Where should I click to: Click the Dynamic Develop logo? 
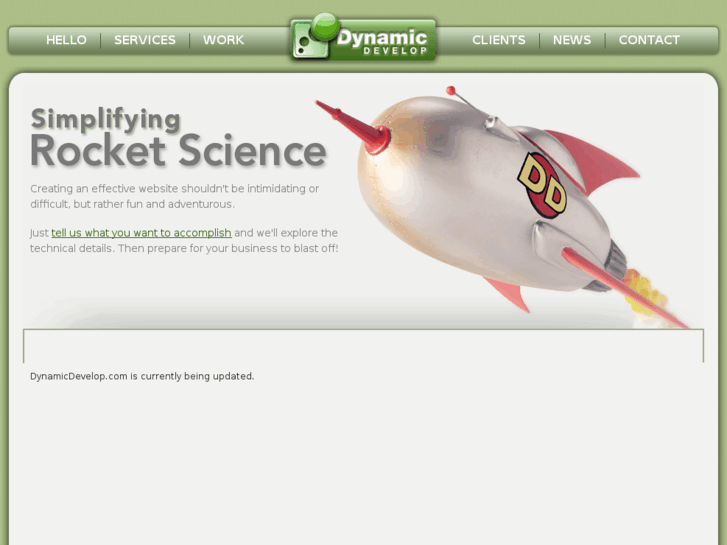pos(363,39)
